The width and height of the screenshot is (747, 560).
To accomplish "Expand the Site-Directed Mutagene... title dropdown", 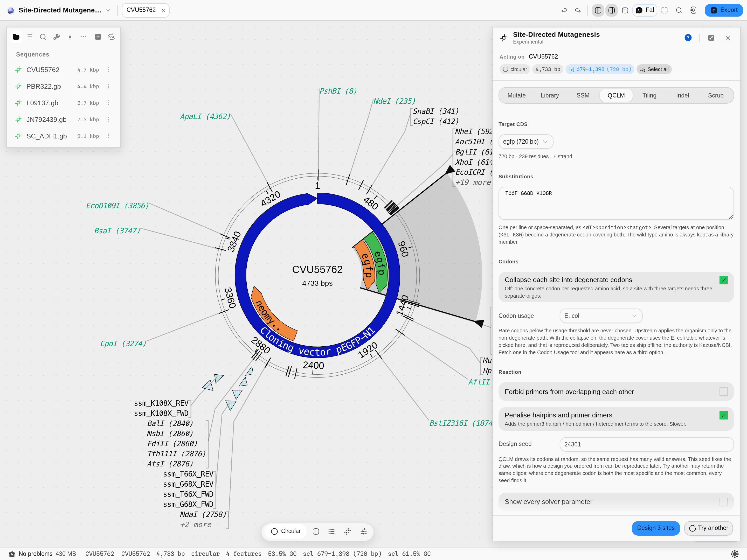I will pyautogui.click(x=108, y=10).
